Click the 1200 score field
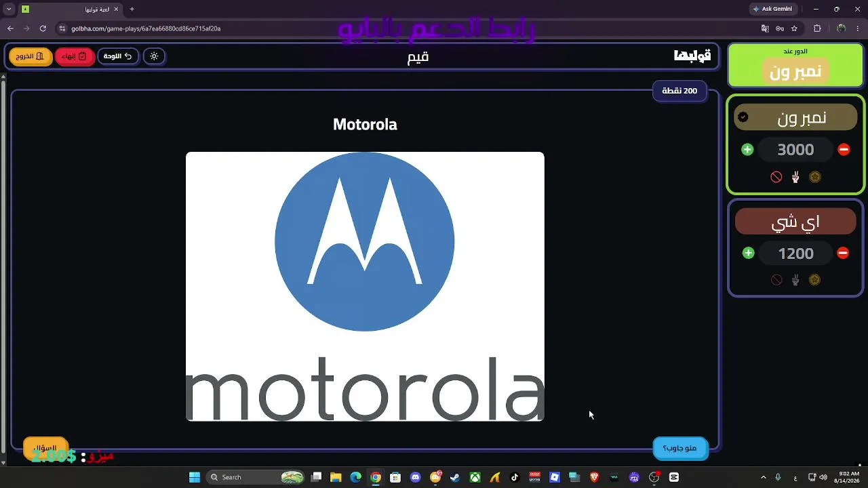Image resolution: width=868 pixels, height=488 pixels. [795, 253]
